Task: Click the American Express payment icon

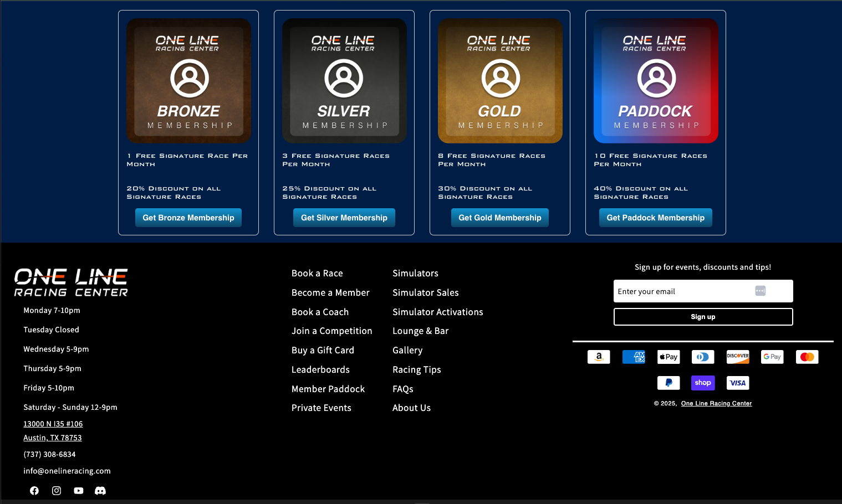Action: [634, 357]
